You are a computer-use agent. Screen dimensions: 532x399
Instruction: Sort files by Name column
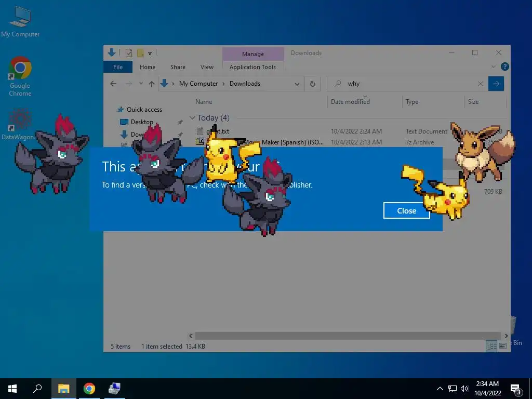(x=204, y=101)
